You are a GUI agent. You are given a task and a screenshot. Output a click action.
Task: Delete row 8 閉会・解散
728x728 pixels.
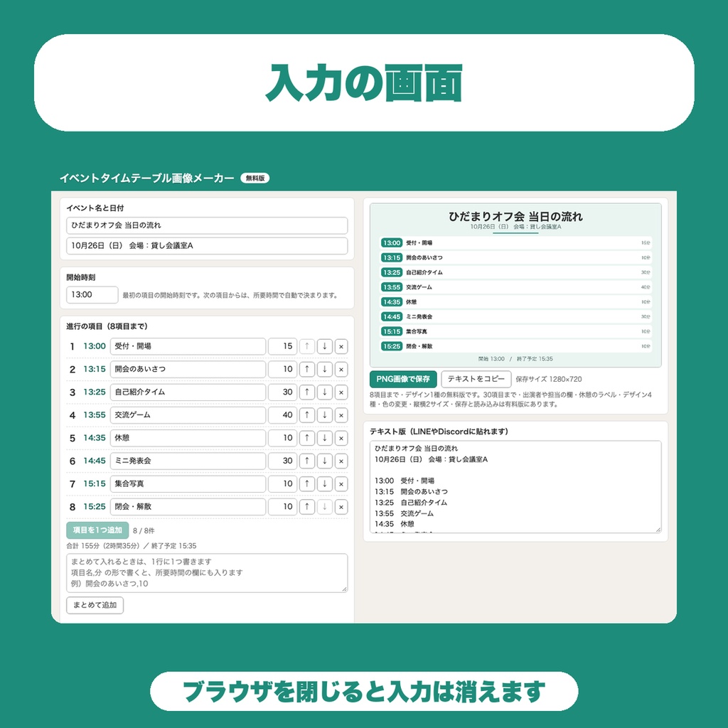click(341, 506)
